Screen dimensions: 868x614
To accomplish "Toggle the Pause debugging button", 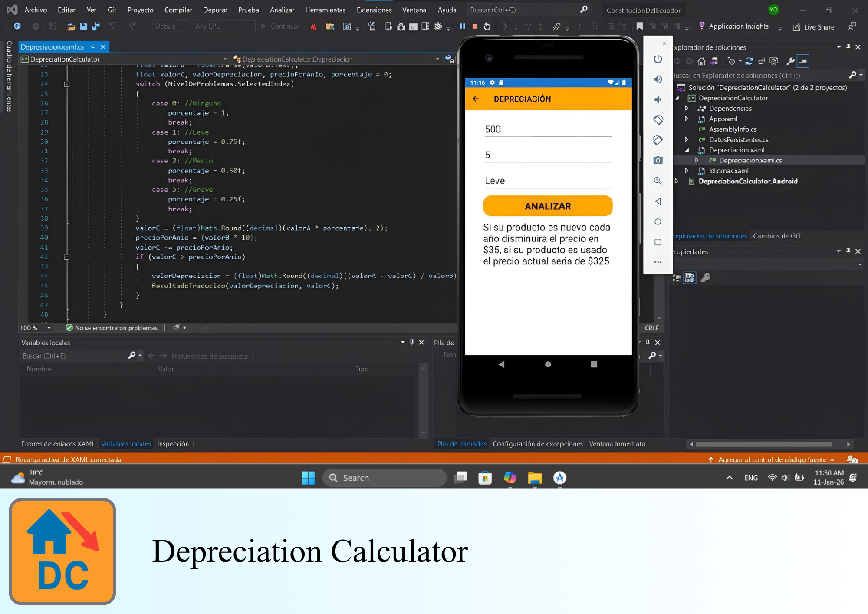I will [x=462, y=26].
